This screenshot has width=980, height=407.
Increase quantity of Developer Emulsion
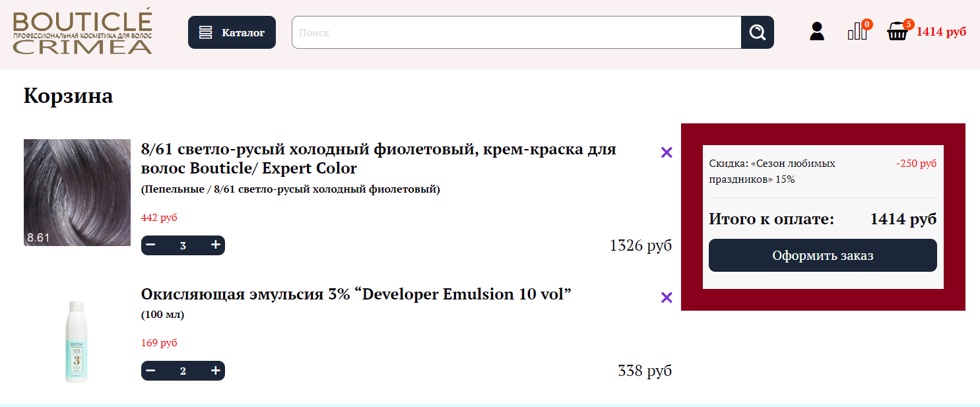215,371
